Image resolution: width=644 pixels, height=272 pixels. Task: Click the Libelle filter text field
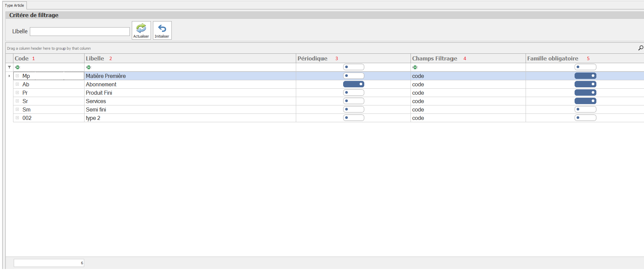tap(80, 32)
